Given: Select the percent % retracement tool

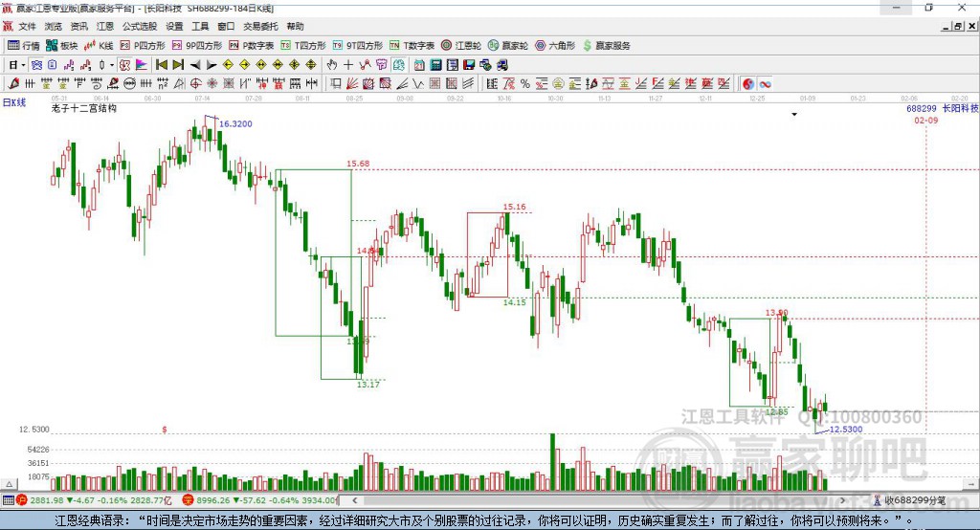Looking at the screenshot, I should coord(525,84).
